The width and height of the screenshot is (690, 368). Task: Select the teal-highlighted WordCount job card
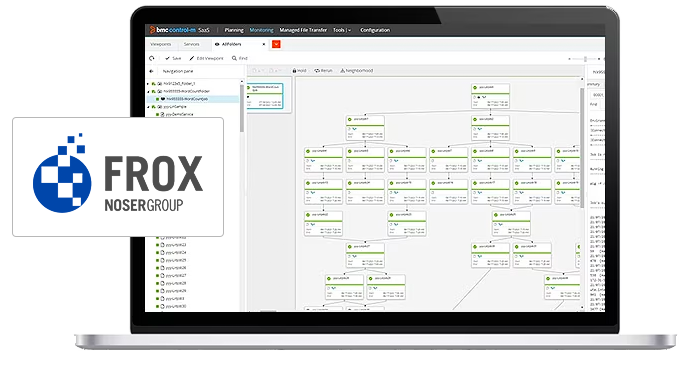[x=265, y=96]
